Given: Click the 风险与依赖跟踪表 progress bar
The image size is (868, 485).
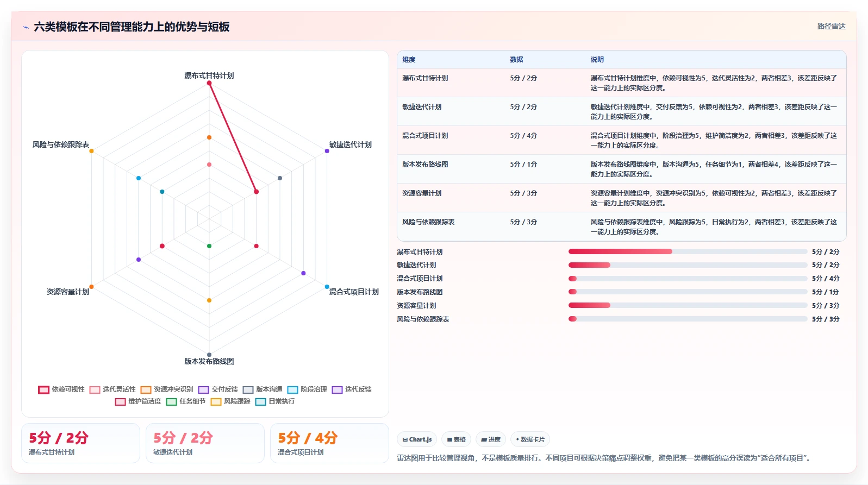Looking at the screenshot, I should pyautogui.click(x=688, y=319).
